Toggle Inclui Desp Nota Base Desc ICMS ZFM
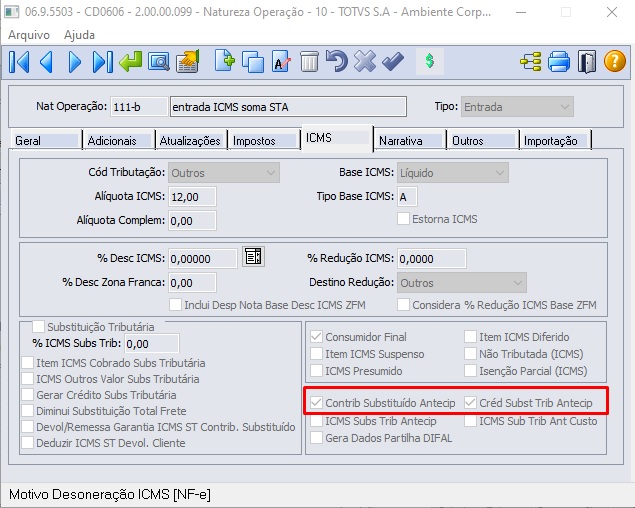Screen dimensions: 635x508 (x=175, y=305)
